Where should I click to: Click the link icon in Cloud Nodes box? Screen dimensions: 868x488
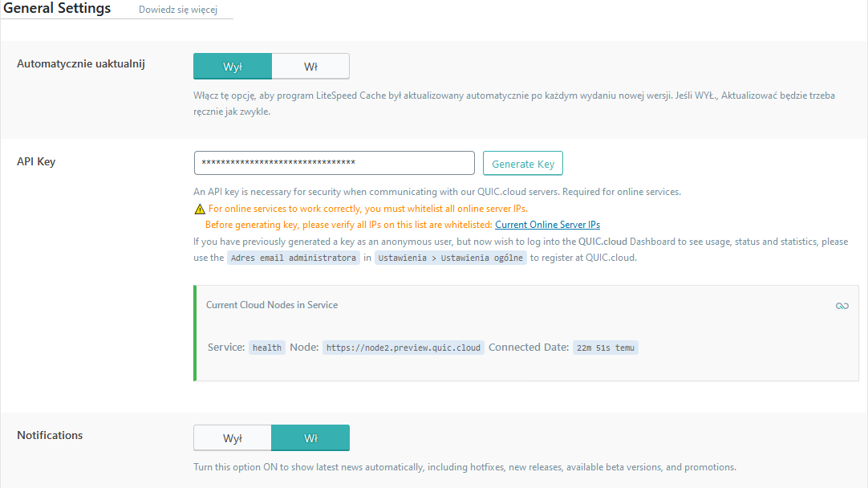tap(842, 306)
